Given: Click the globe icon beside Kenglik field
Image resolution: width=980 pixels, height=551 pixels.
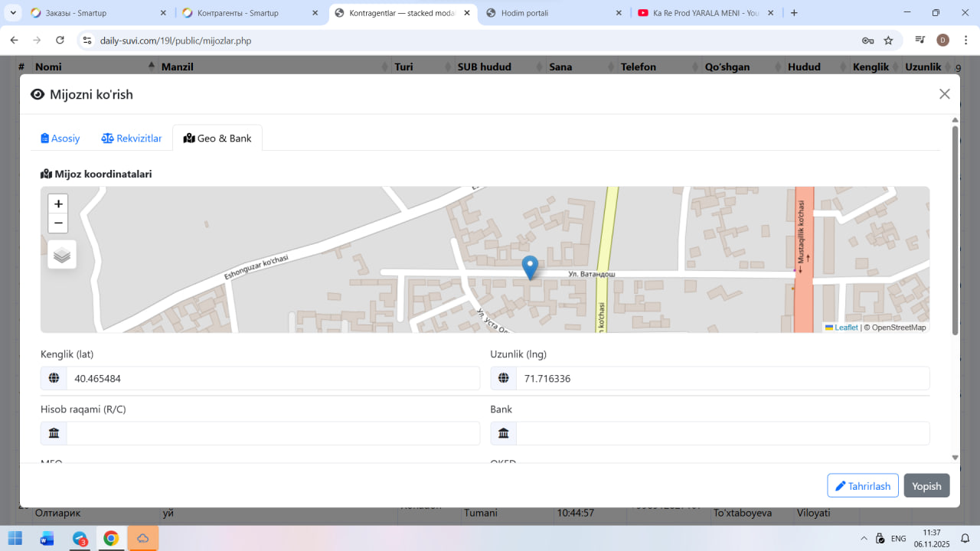Looking at the screenshot, I should [54, 378].
